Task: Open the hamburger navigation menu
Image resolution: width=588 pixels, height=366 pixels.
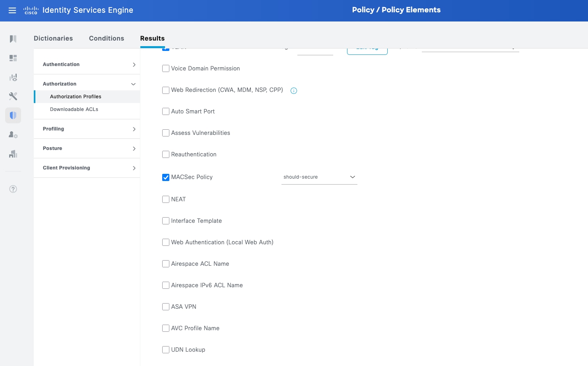Action: pyautogui.click(x=12, y=10)
